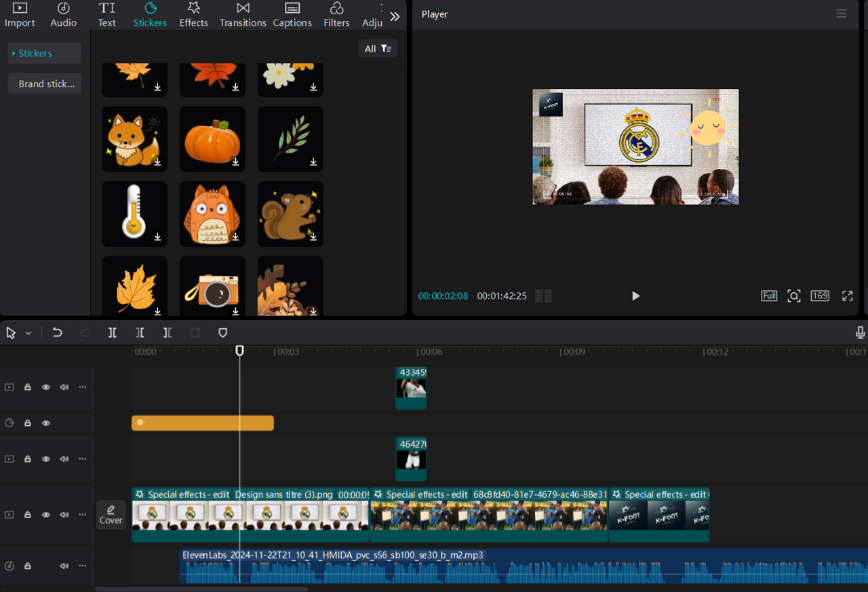Change the 16:9 aspect ratio
Image resolution: width=868 pixels, height=592 pixels.
click(x=820, y=296)
